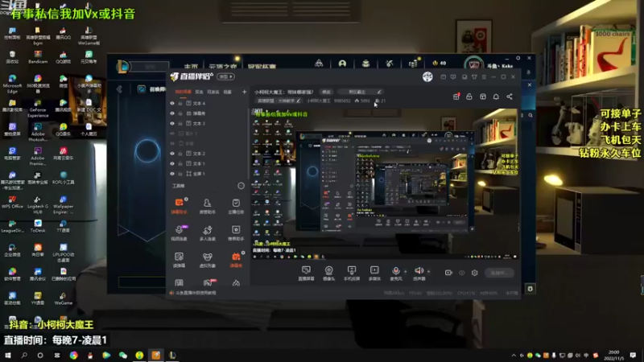Screen dimensions: 644x362
Task: Toggle the lock on 文本 2
Action: click(180, 154)
